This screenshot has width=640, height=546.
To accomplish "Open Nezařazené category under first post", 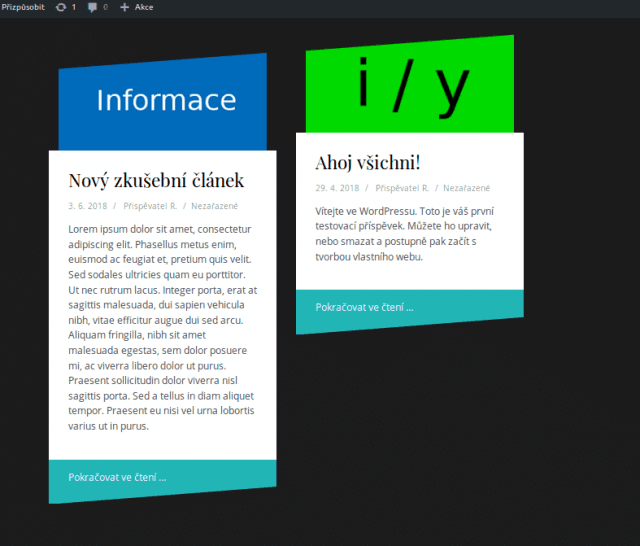I will coord(215,206).
